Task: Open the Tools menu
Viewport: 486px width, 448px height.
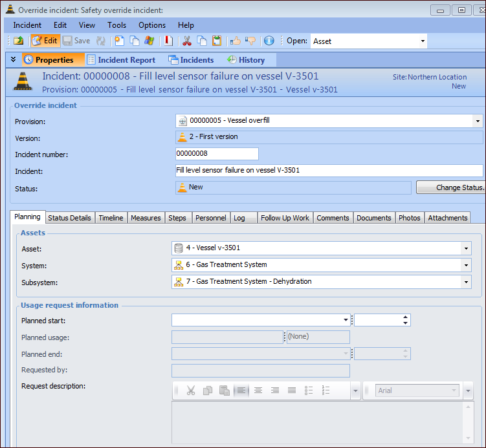Action: 117,25
